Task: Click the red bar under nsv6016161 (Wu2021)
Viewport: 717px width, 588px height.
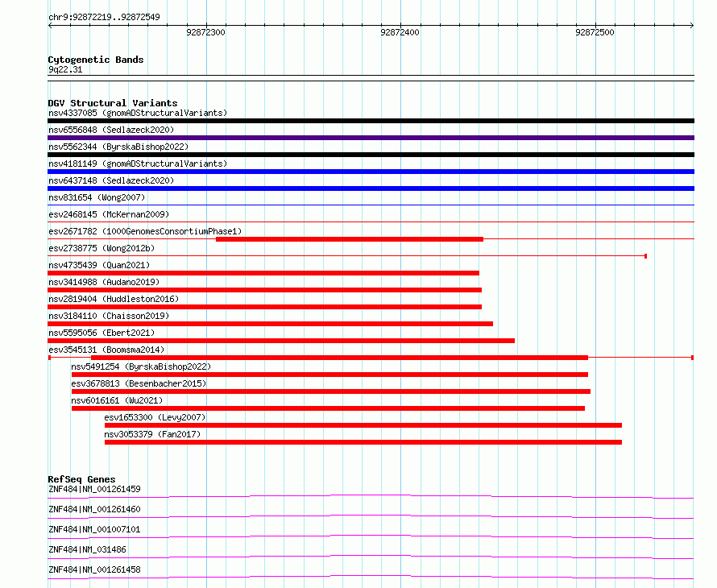Action: (x=329, y=408)
